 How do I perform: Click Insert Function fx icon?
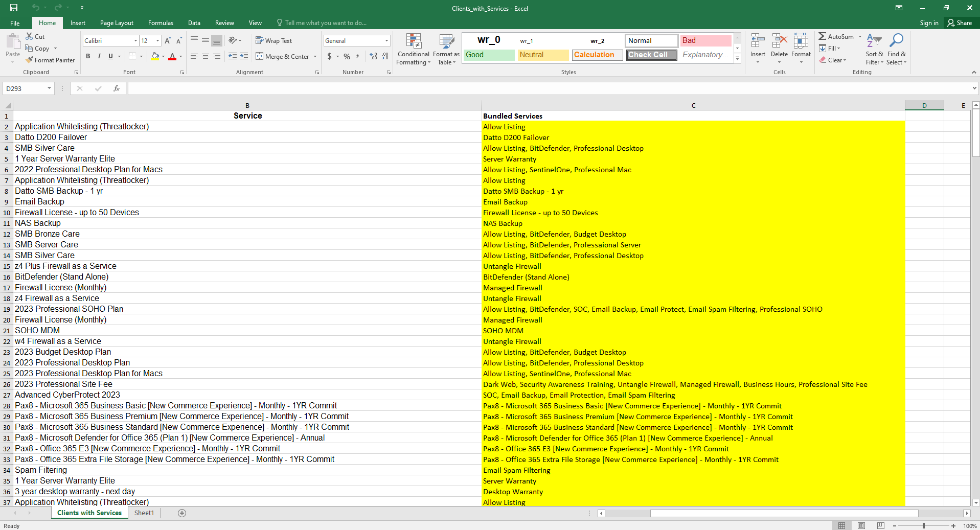click(117, 88)
